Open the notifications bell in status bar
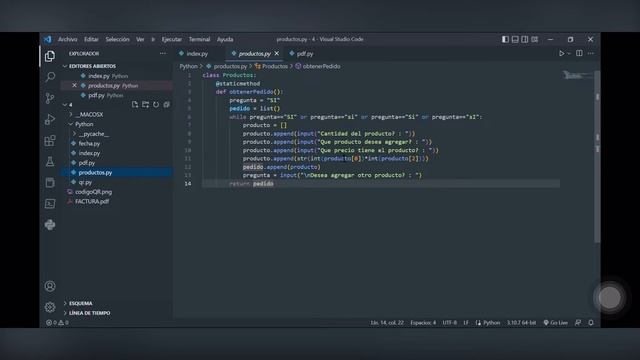640x360 pixels. click(x=591, y=322)
